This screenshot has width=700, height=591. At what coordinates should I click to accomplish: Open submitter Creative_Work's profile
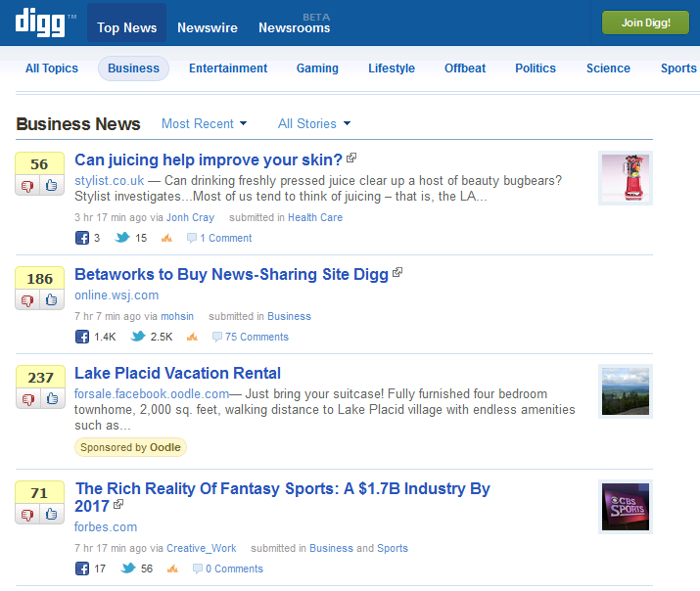click(202, 548)
